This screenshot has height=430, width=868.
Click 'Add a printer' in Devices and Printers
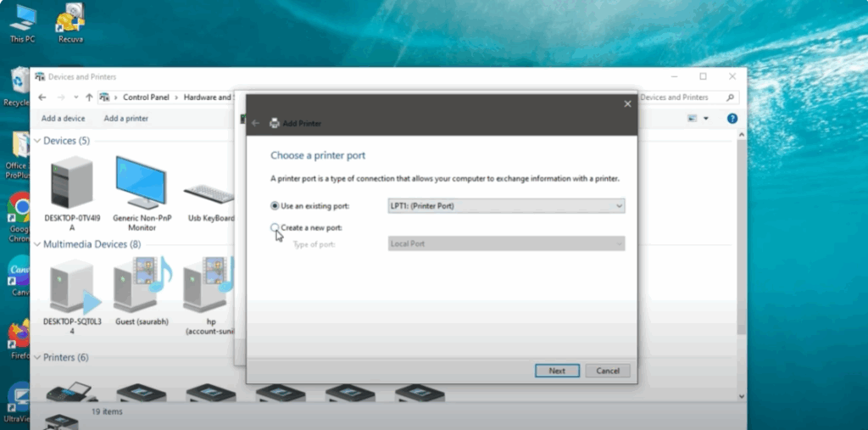pos(126,118)
